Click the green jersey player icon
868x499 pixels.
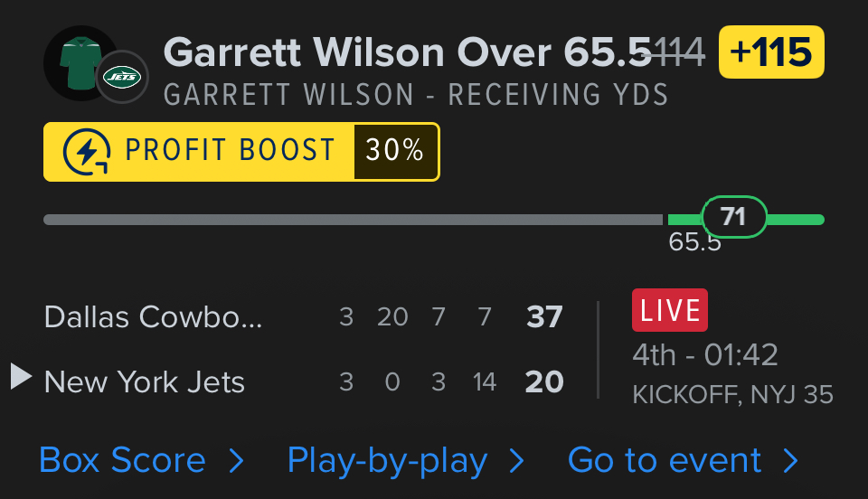point(80,61)
